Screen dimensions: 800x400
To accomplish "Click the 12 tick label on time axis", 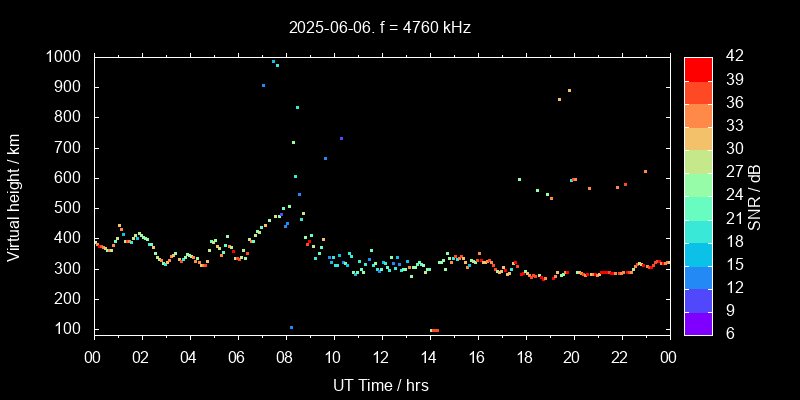I will pos(380,358).
